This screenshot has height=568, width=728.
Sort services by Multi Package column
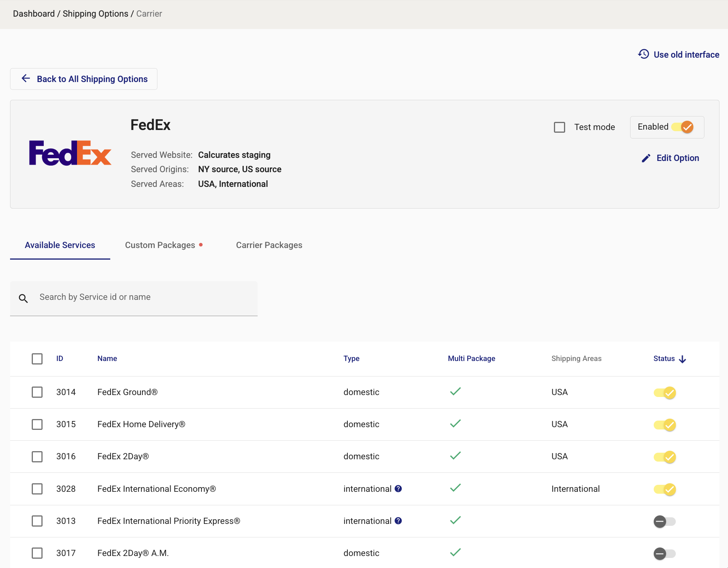(472, 358)
